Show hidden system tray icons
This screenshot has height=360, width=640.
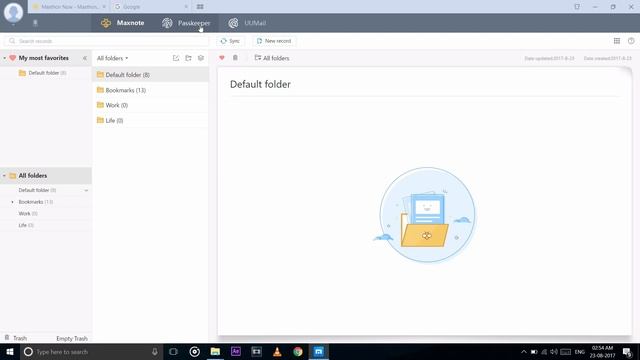pyautogui.click(x=524, y=351)
